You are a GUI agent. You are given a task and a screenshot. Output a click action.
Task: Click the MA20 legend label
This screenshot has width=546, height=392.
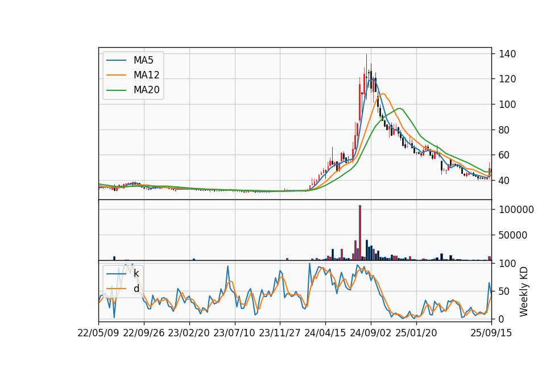tap(147, 90)
